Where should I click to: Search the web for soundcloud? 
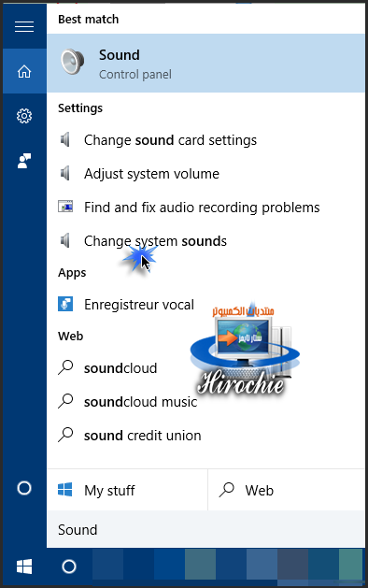tap(120, 368)
